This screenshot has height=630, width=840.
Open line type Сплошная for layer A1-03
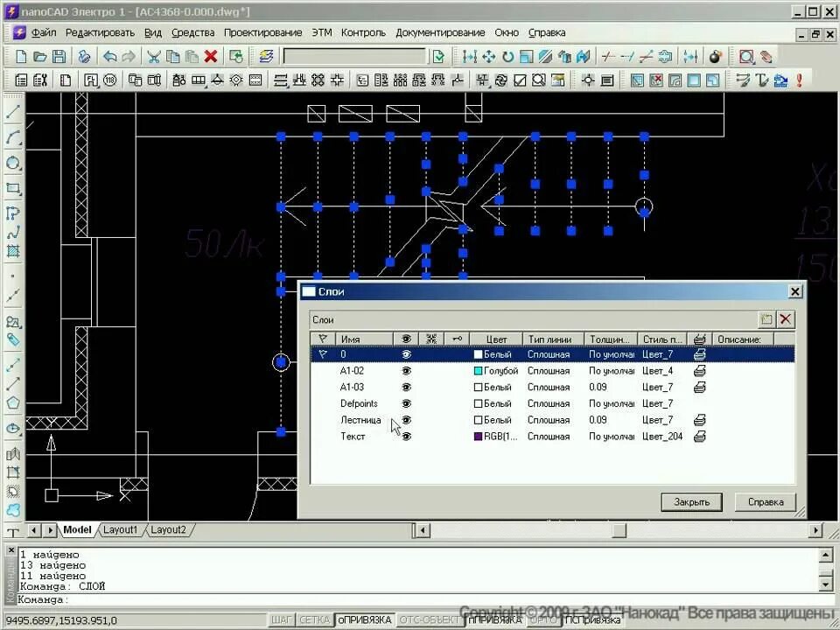point(549,388)
